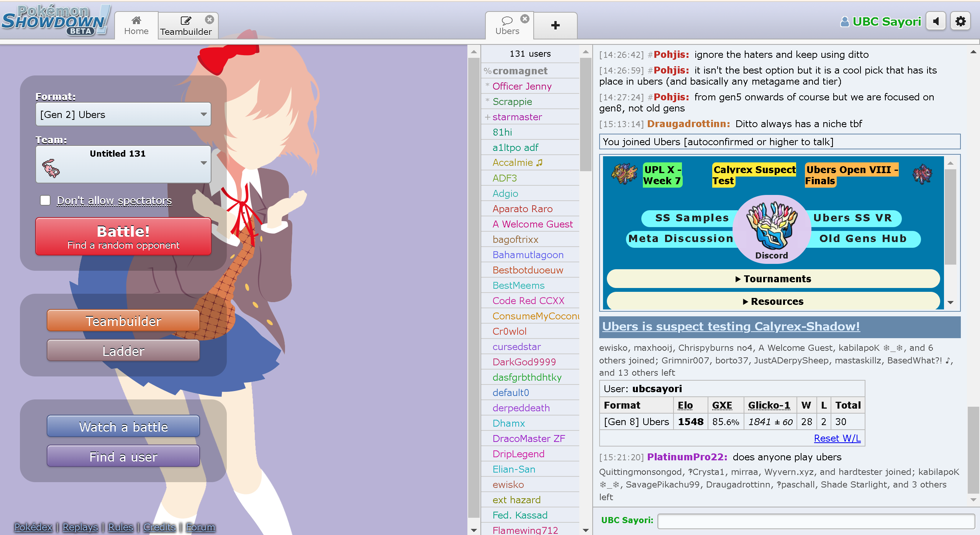Screen dimensions: 980x535
Task: Click the Forum footer link
Action: click(201, 527)
